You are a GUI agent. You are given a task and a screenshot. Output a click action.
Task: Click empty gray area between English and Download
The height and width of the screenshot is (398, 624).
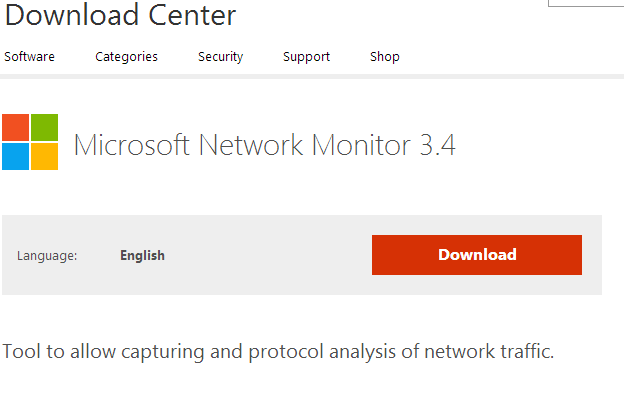267,255
